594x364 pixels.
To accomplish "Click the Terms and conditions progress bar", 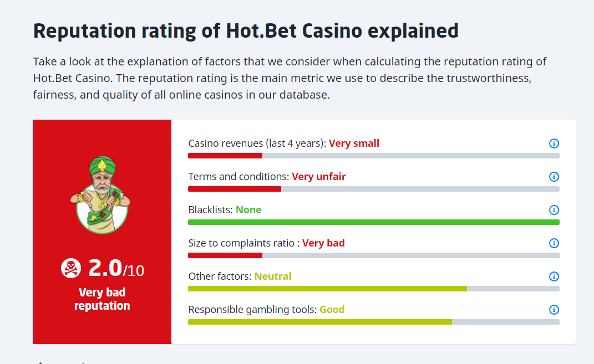I will click(x=373, y=189).
